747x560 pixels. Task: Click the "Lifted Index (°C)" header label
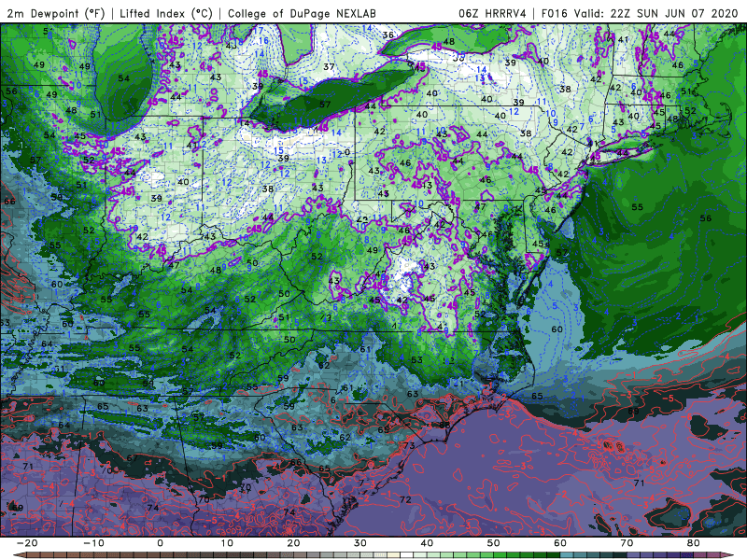click(x=166, y=13)
